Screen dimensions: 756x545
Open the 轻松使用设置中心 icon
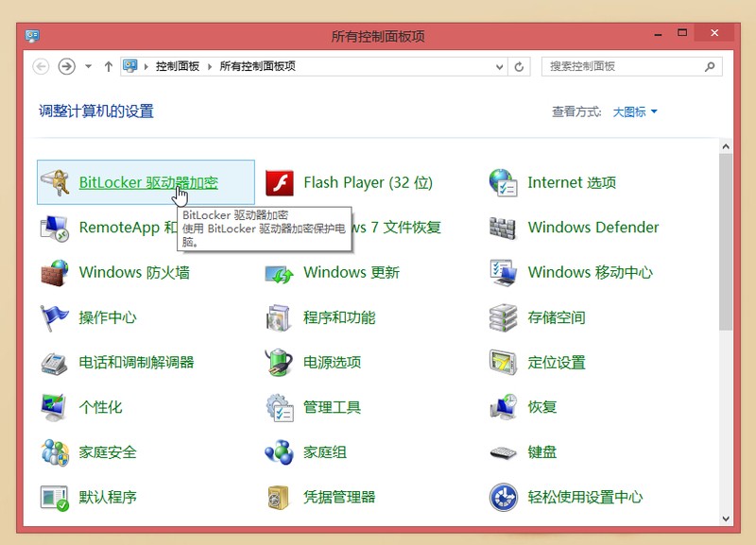click(504, 497)
